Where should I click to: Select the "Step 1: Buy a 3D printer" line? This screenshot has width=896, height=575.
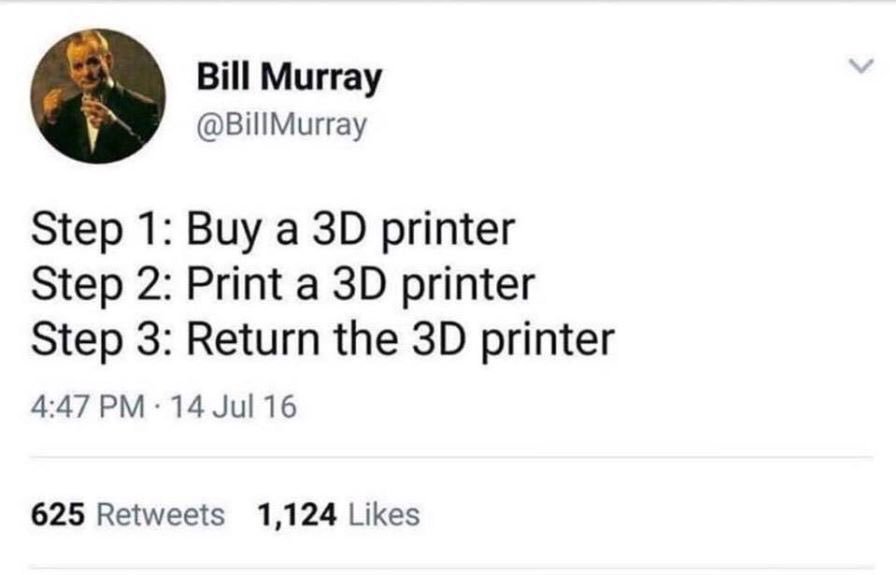point(273,230)
